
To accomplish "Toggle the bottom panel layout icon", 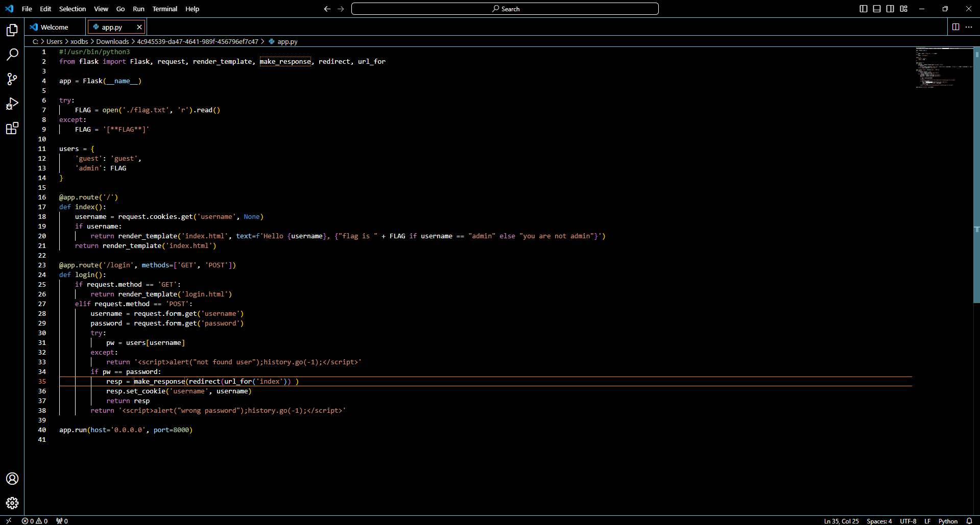I will 877,9.
